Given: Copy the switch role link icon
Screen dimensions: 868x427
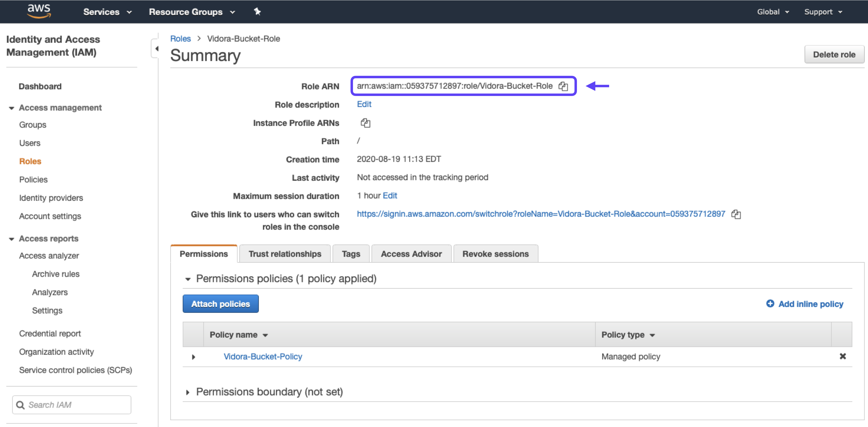Looking at the screenshot, I should (x=736, y=214).
